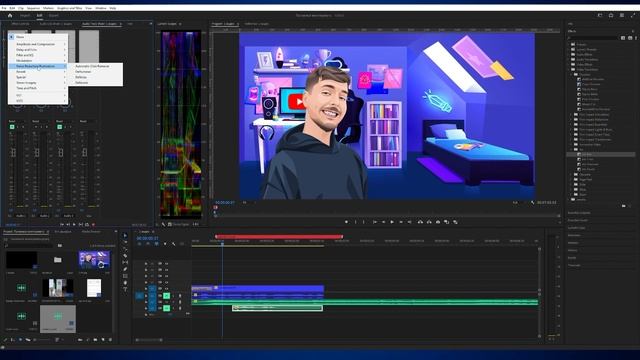Select the Type tool
Image resolution: width=640 pixels, height=360 pixels.
[125, 289]
